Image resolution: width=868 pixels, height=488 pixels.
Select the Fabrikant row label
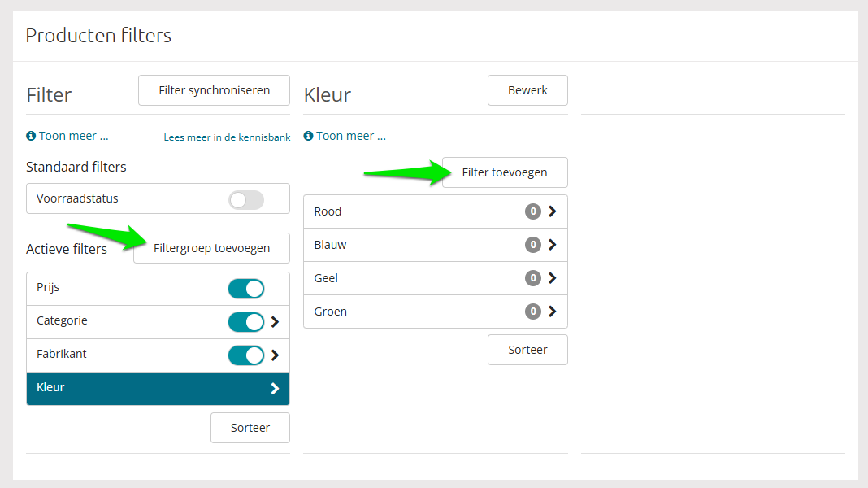pyautogui.click(x=62, y=354)
